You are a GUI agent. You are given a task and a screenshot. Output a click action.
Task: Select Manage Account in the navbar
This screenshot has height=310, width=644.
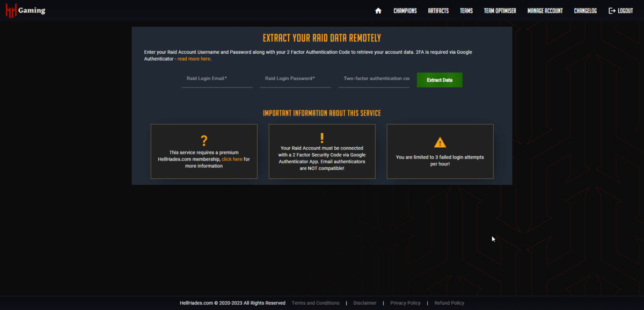coord(545,11)
